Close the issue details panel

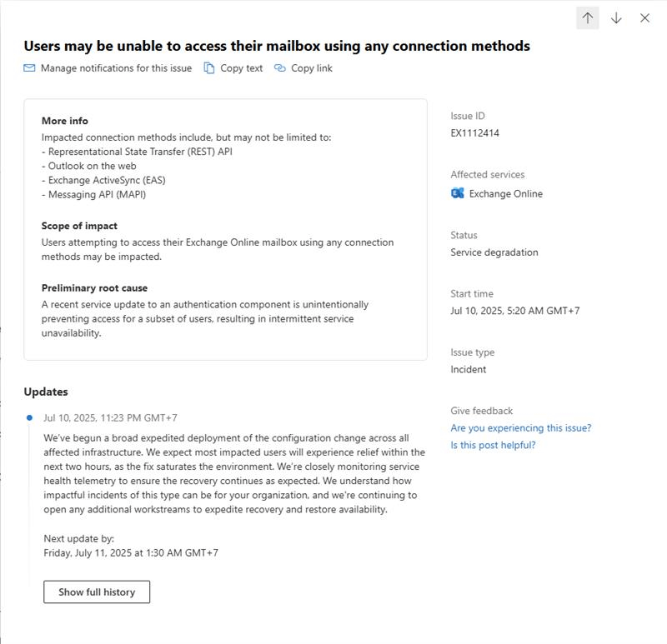644,18
